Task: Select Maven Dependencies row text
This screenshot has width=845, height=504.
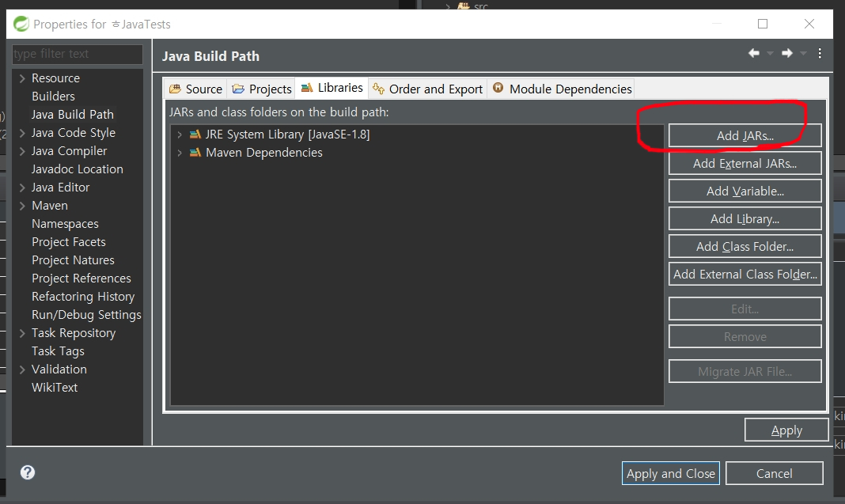Action: 264,153
